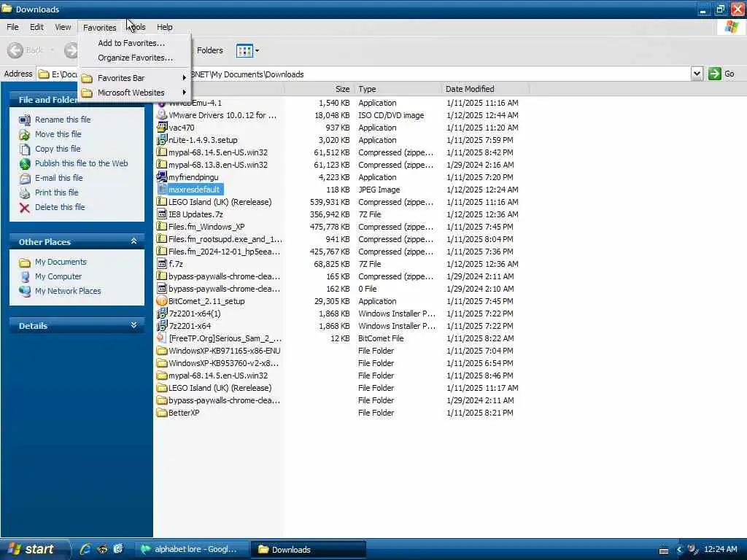The height and width of the screenshot is (560, 747).
Task: Click red X Delete this file icon
Action: 25,208
